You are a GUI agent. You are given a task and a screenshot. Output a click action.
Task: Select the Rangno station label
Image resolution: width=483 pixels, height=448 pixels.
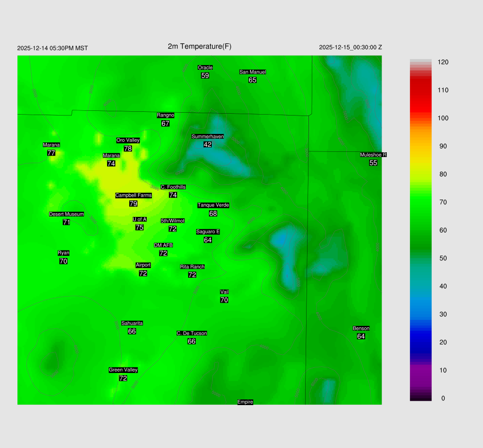tap(166, 116)
